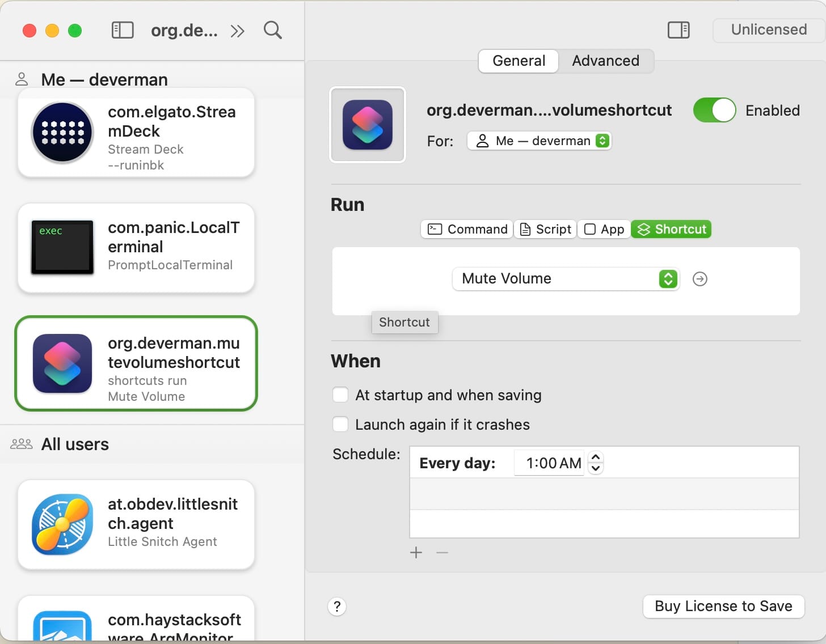Screen dimensions: 826x644
Task: Open the sidebar toggle icon
Action: point(122,30)
